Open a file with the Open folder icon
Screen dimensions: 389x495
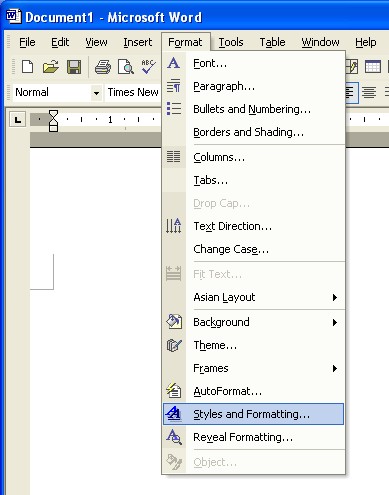(x=51, y=67)
